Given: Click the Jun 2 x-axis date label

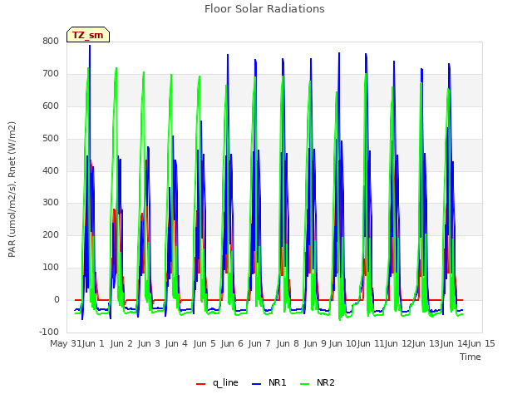Looking at the screenshot, I should pyautogui.click(x=121, y=343).
